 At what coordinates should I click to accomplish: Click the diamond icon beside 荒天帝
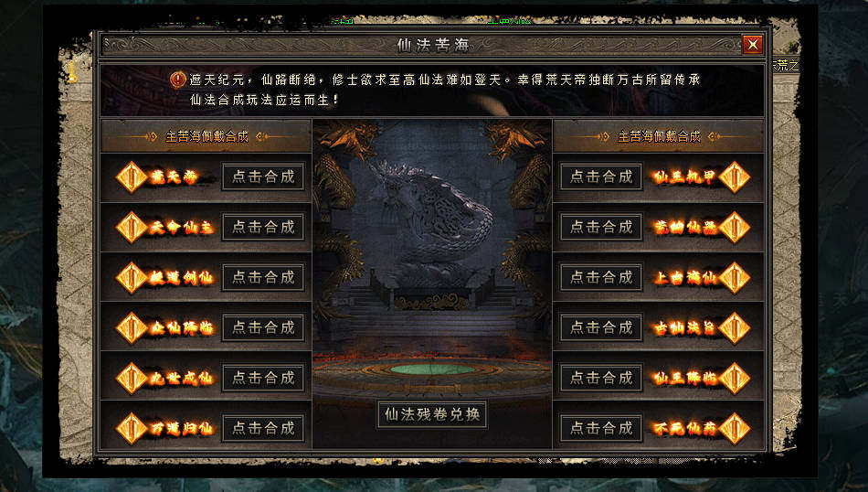click(132, 177)
